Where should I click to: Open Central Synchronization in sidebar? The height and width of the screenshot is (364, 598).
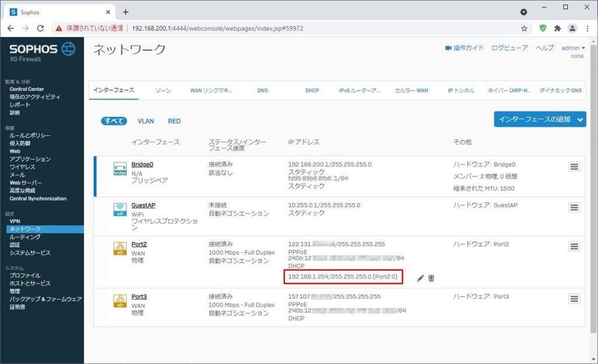38,199
